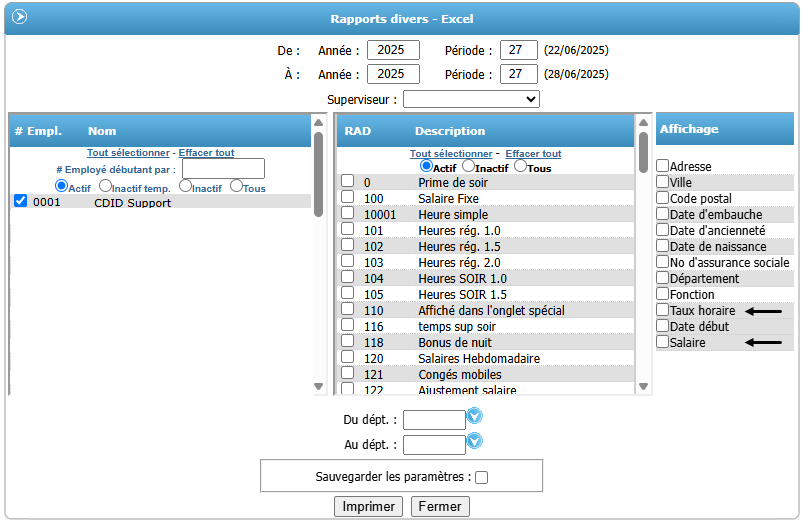The width and height of the screenshot is (801, 529).
Task: Click the Employé débutant par field
Action: [223, 169]
